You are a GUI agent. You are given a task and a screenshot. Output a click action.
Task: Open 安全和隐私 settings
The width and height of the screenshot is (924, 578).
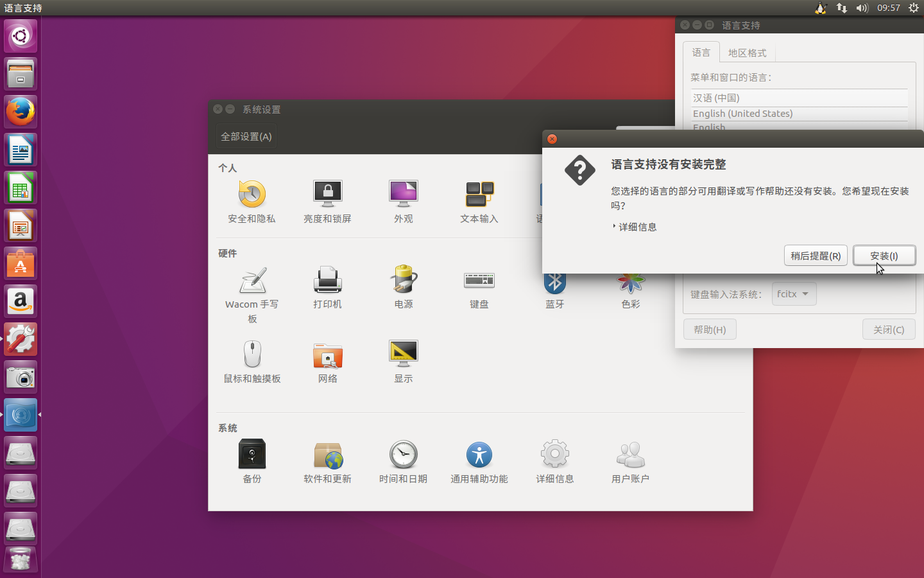252,199
